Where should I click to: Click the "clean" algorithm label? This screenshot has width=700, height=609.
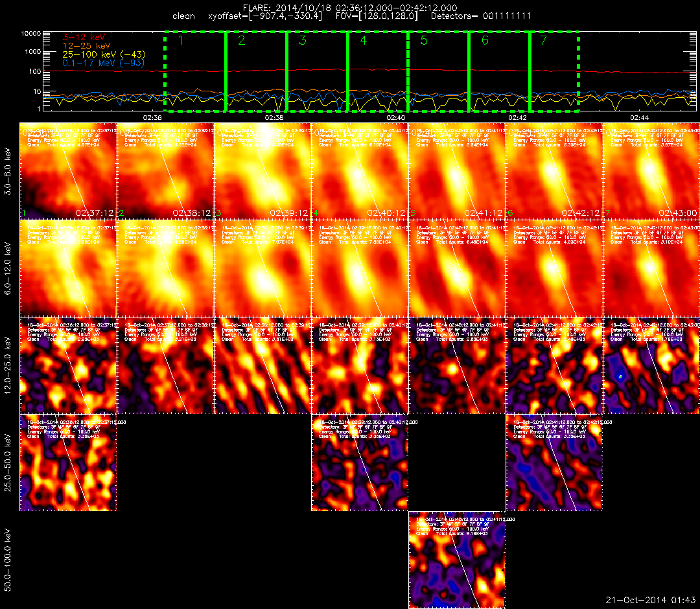pyautogui.click(x=183, y=16)
